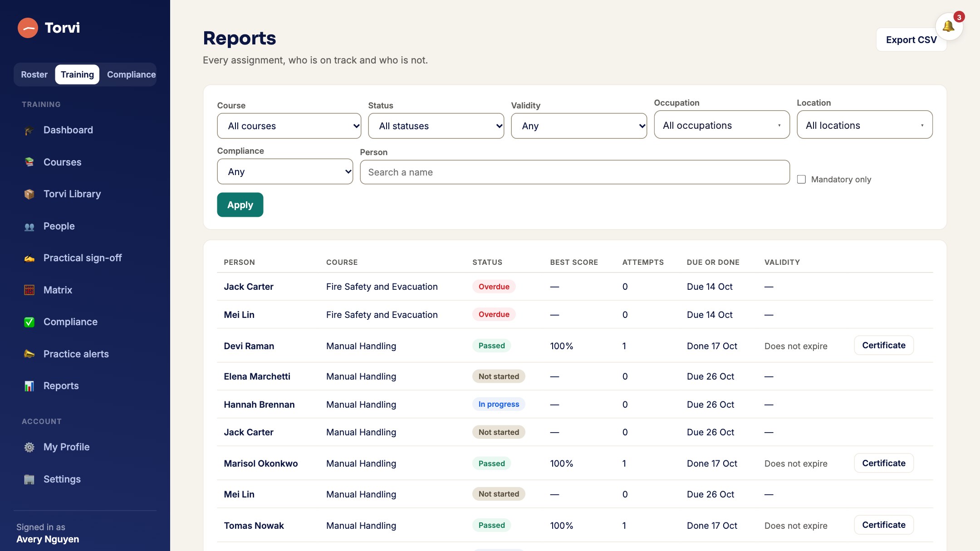Switch to the Roster tab
Image resolution: width=980 pixels, height=551 pixels.
pyautogui.click(x=34, y=74)
